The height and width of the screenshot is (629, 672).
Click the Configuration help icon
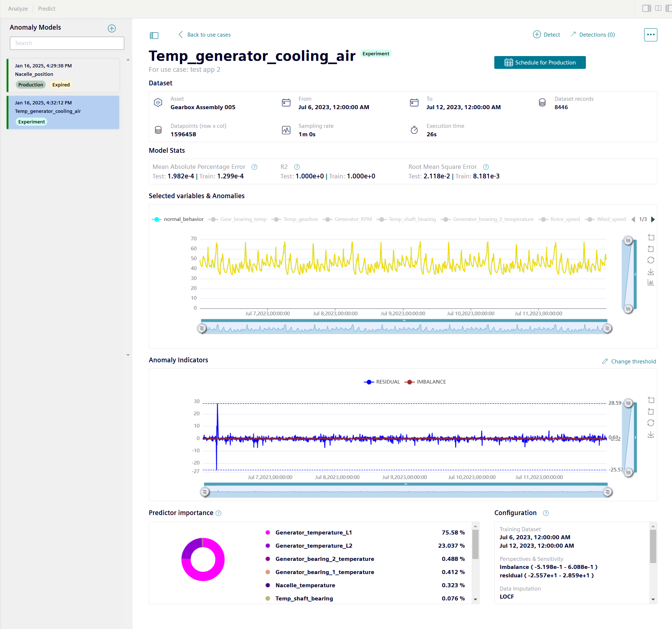(x=546, y=513)
